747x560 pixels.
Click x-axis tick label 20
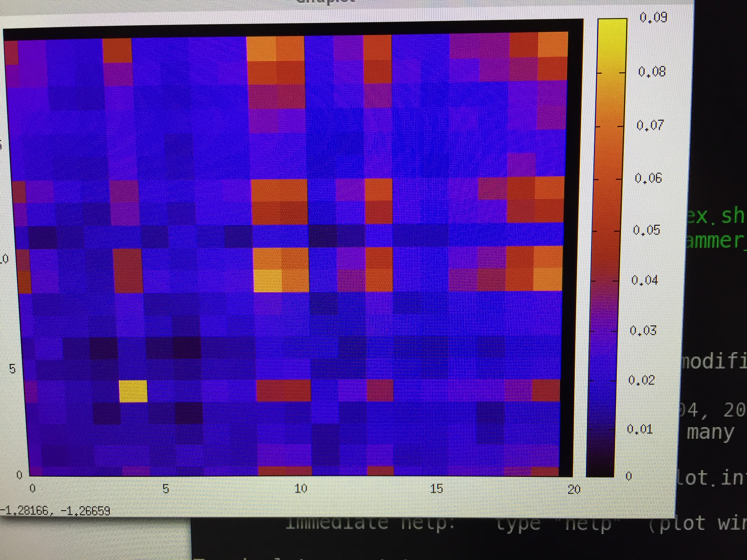click(574, 489)
